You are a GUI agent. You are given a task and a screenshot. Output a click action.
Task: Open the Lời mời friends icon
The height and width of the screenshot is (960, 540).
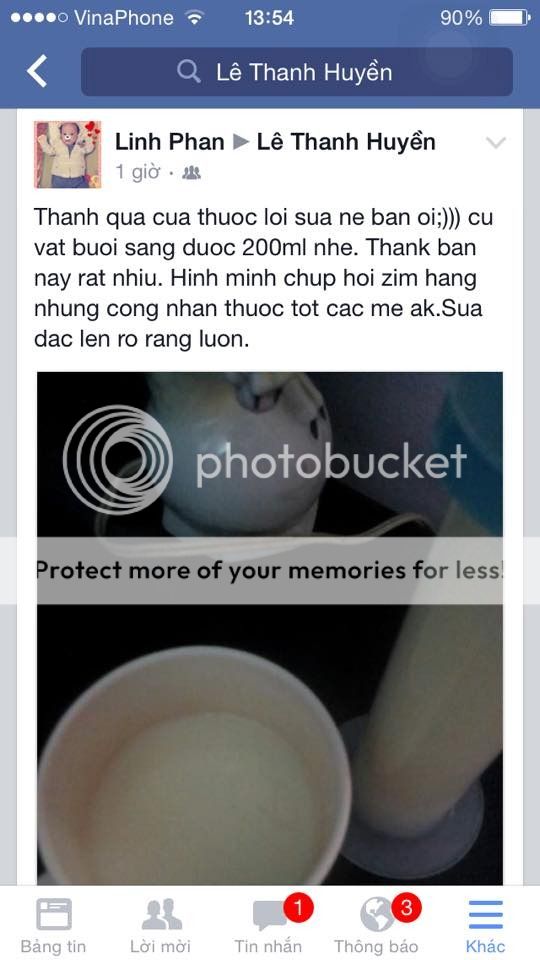pyautogui.click(x=162, y=914)
